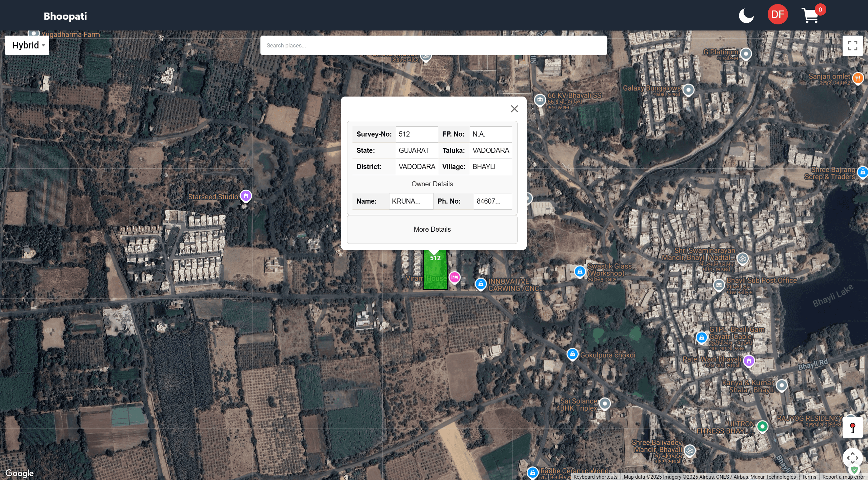Click the Search places input field
Image resolution: width=868 pixels, height=480 pixels.
point(433,45)
